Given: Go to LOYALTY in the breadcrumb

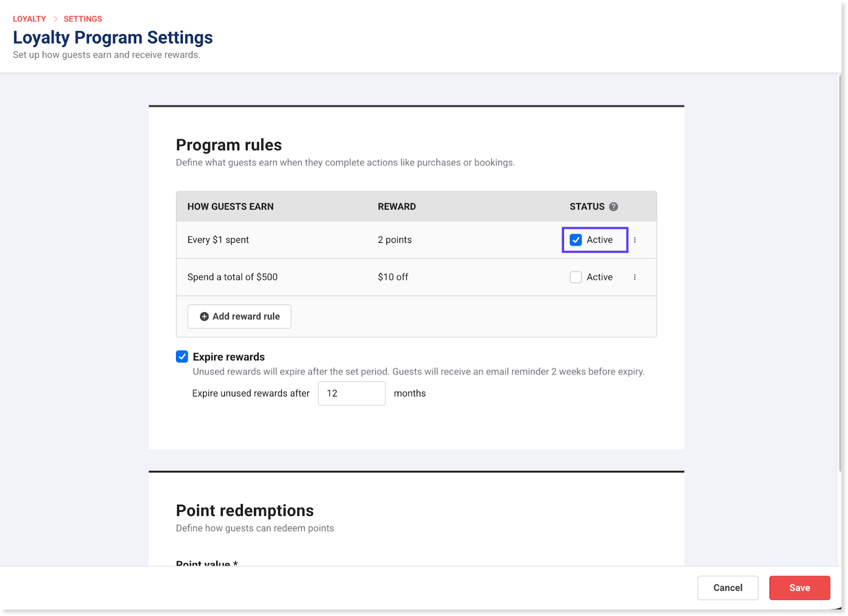Looking at the screenshot, I should coord(29,19).
